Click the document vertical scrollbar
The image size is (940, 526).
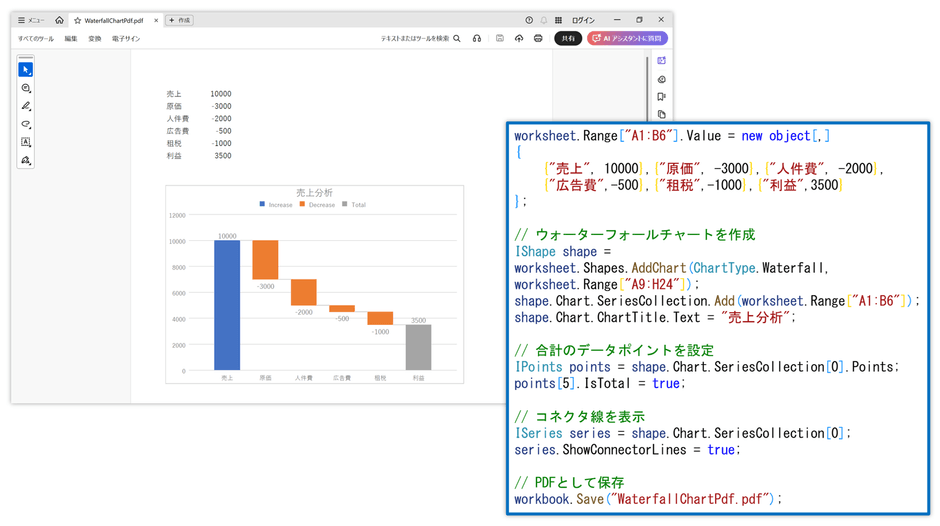click(x=647, y=88)
